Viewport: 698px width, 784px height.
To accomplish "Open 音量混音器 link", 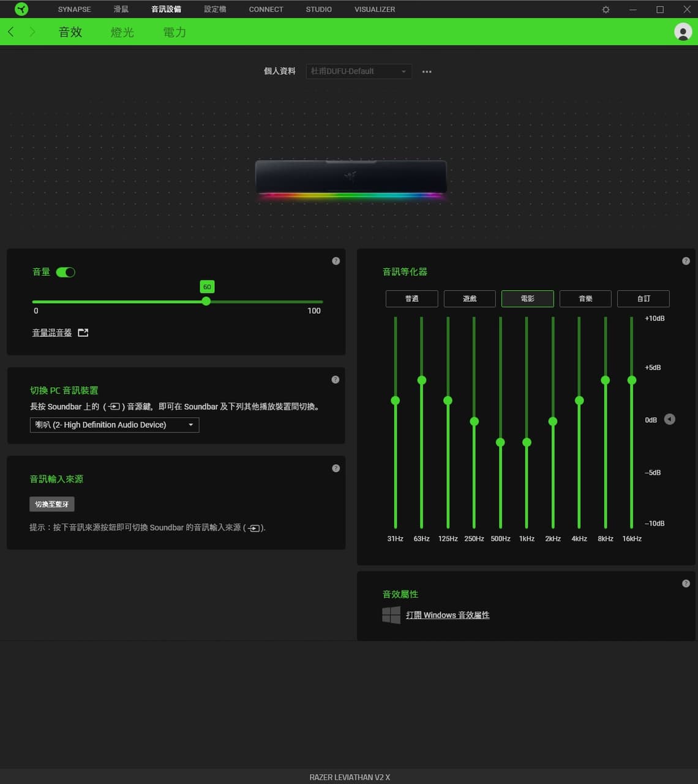I will tap(52, 333).
